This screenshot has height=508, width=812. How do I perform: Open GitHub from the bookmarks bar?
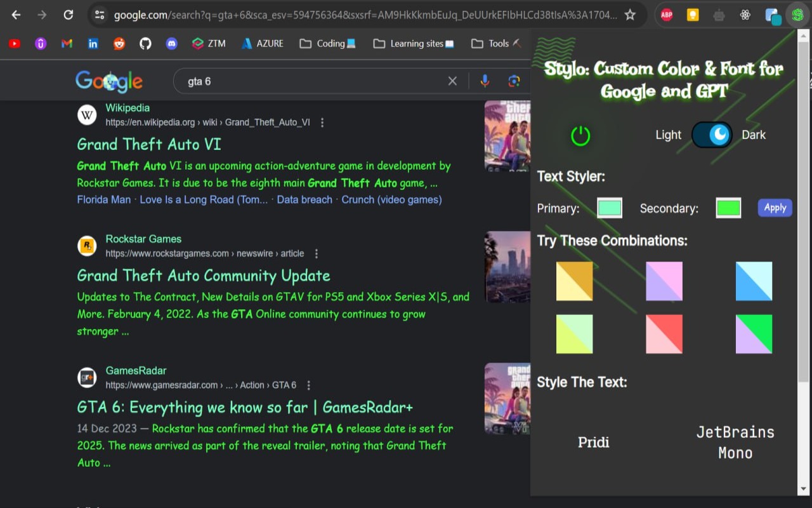(146, 43)
